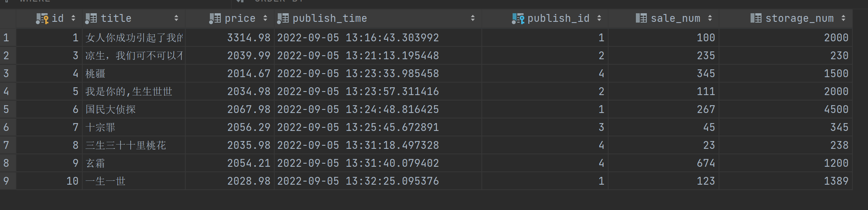The width and height of the screenshot is (868, 210).
Task: Click the sale_num cell 674
Action: click(706, 163)
